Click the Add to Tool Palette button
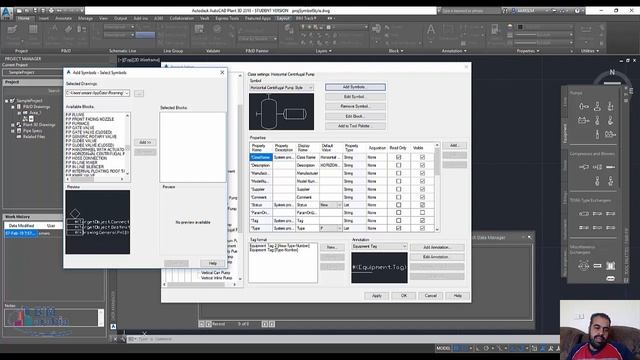Viewport: 640px width, 360px height. click(355, 126)
